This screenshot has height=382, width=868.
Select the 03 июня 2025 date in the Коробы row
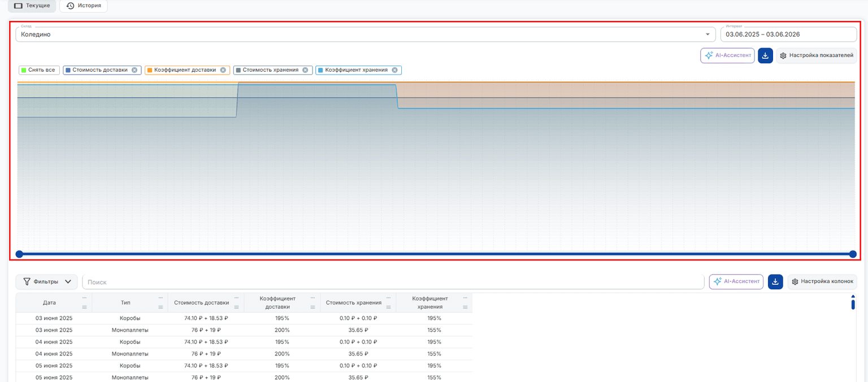click(54, 318)
